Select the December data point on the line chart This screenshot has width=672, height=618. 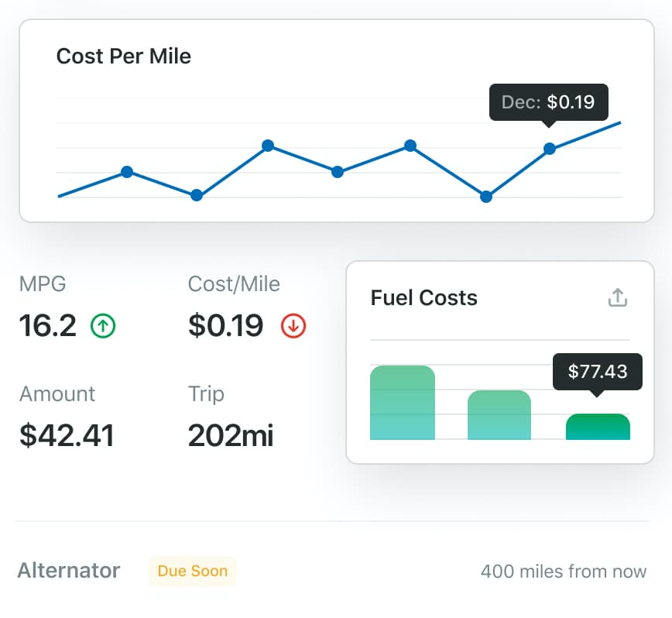pos(550,148)
